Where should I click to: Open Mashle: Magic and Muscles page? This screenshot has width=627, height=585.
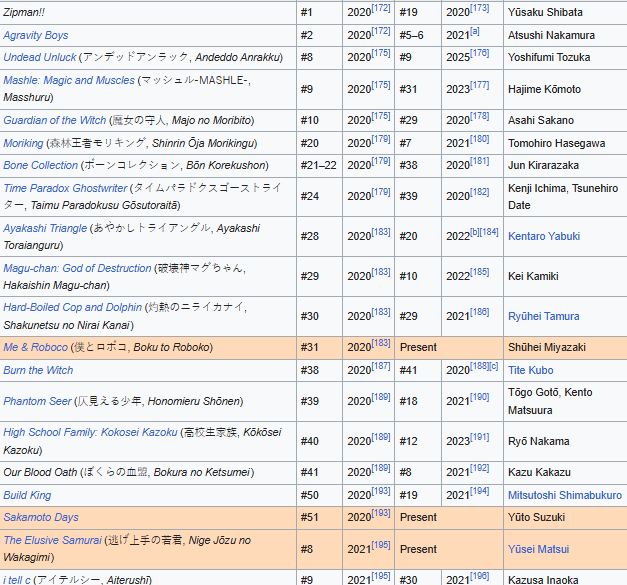(69, 80)
